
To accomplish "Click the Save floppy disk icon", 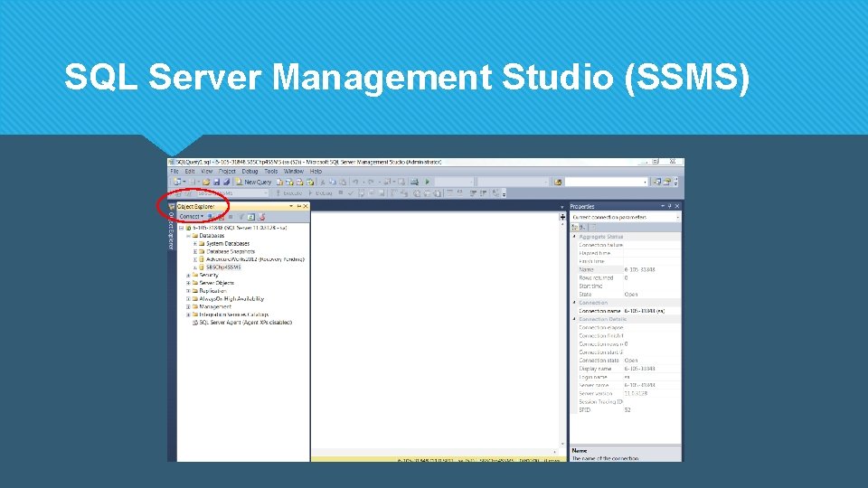I will (x=216, y=182).
